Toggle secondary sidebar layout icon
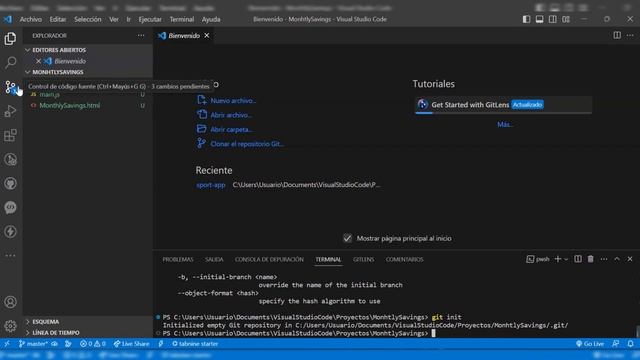 (553, 19)
